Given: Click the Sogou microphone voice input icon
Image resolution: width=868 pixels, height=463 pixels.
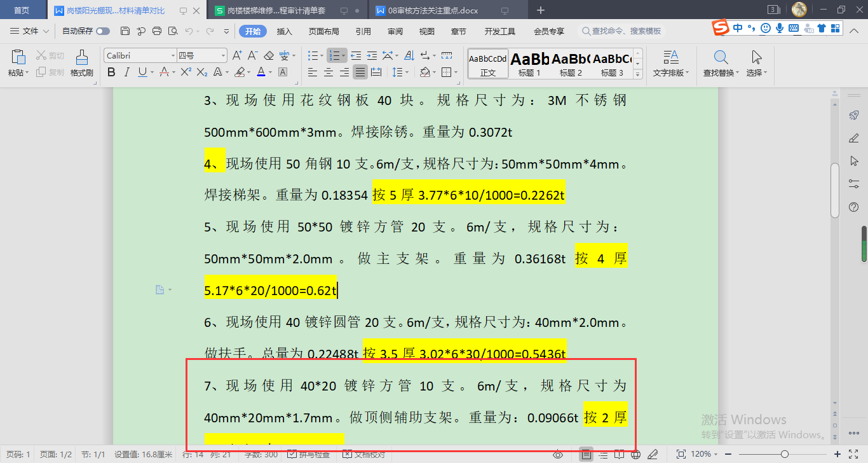Looking at the screenshot, I should 780,28.
